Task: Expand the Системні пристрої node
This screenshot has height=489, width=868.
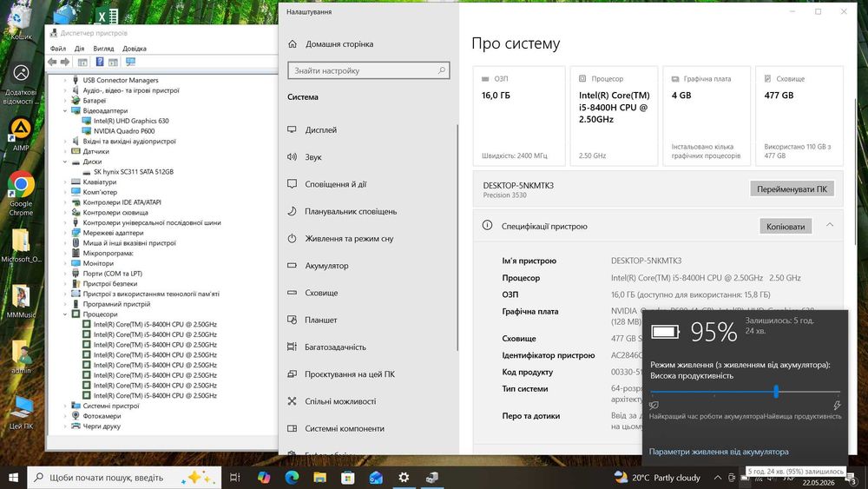Action: click(x=65, y=406)
